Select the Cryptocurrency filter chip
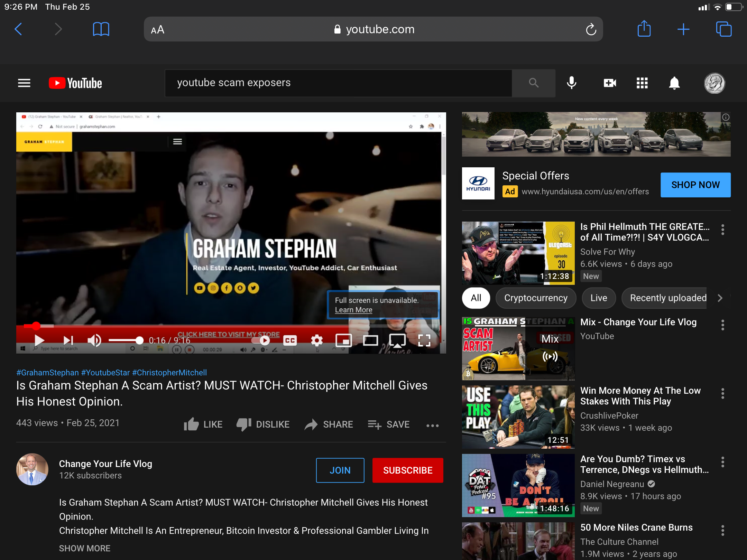Screen dimensions: 747x560 pyautogui.click(x=536, y=298)
